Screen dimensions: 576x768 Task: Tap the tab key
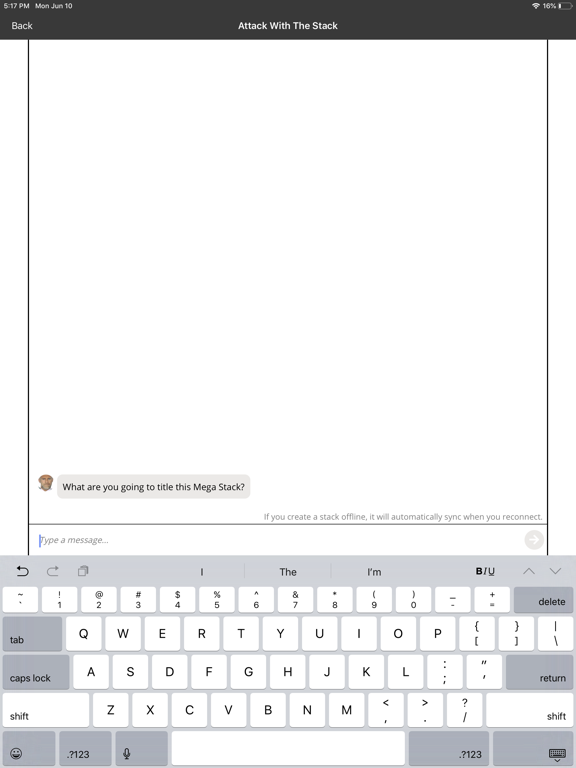(x=32, y=633)
